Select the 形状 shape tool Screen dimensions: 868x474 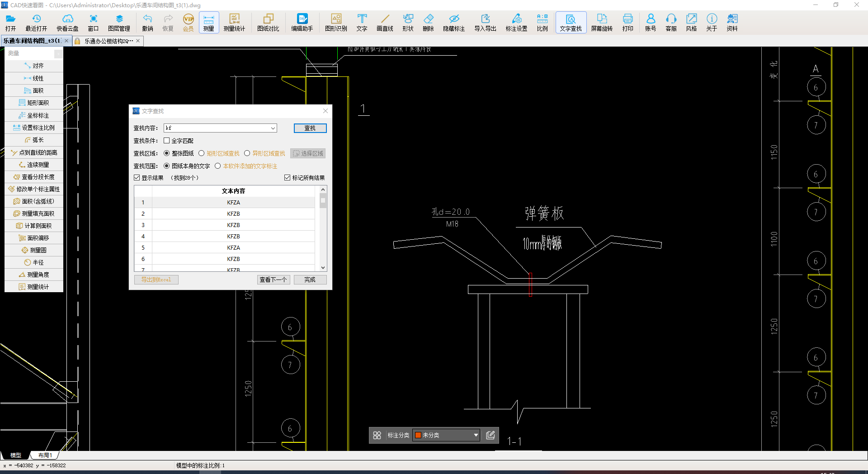pos(408,22)
